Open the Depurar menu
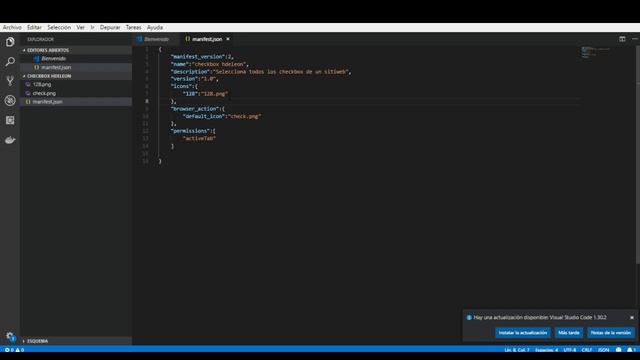The image size is (640, 360). (x=110, y=27)
